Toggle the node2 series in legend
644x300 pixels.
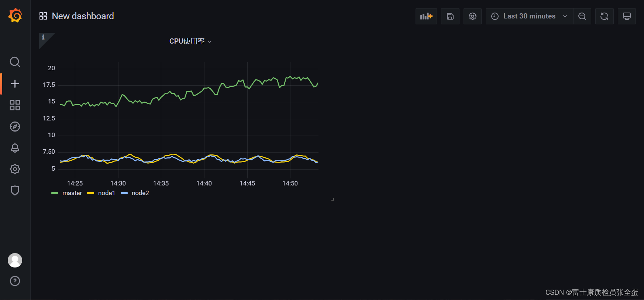pos(140,193)
